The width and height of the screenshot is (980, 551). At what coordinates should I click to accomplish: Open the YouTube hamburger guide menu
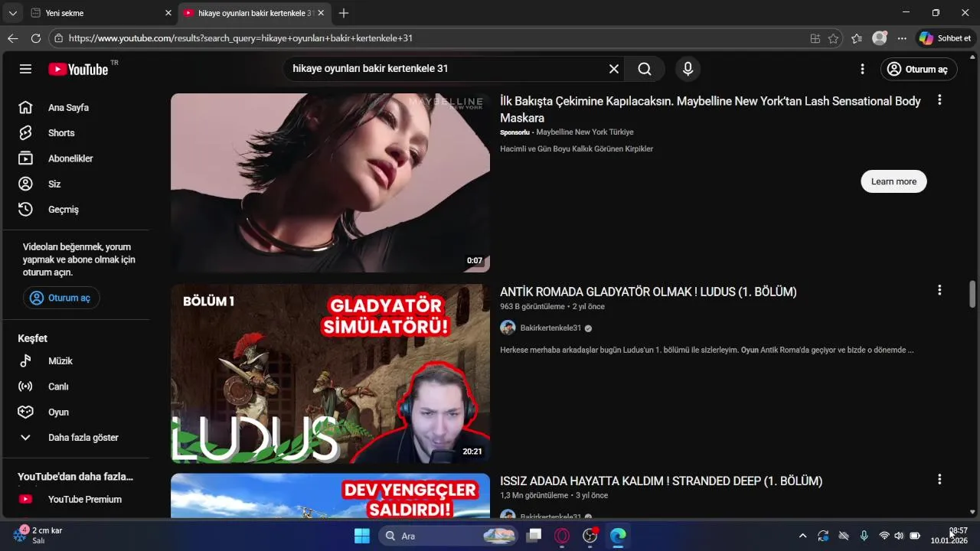[x=25, y=69]
